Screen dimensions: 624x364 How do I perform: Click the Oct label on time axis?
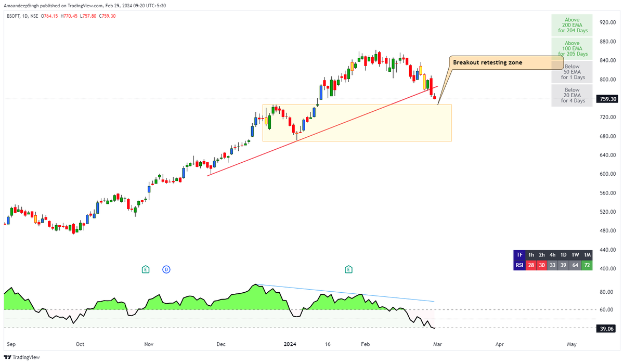80,344
